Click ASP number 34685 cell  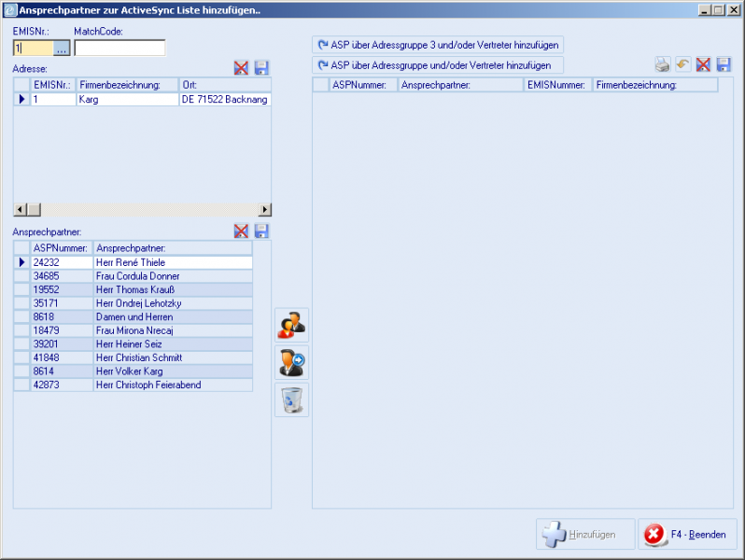point(62,276)
